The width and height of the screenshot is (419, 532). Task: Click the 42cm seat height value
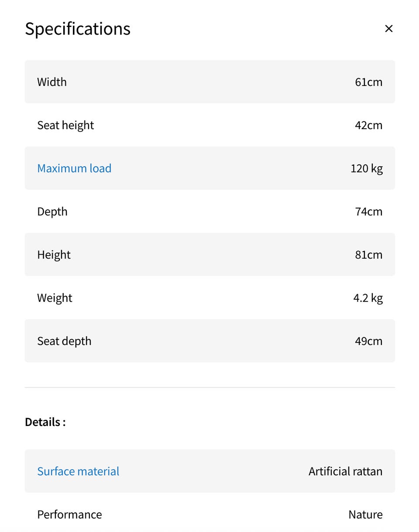(368, 125)
